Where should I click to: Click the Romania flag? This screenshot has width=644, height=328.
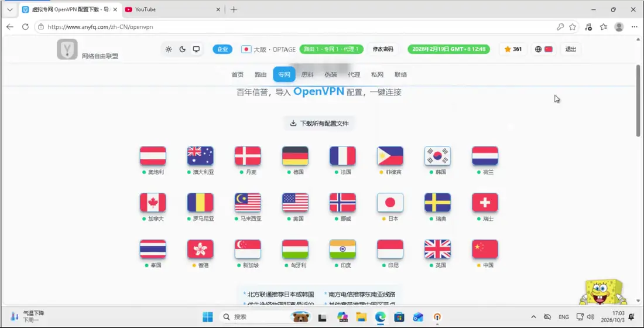(200, 203)
